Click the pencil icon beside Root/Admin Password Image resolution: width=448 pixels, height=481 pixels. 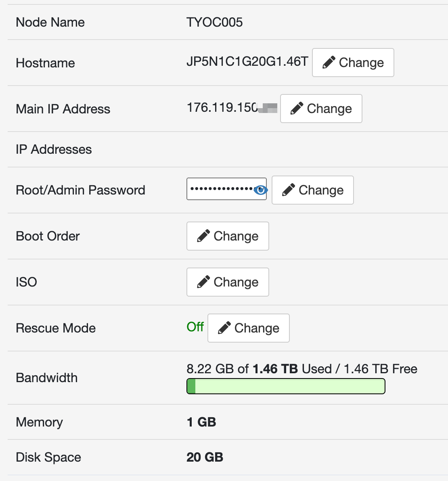coord(289,190)
